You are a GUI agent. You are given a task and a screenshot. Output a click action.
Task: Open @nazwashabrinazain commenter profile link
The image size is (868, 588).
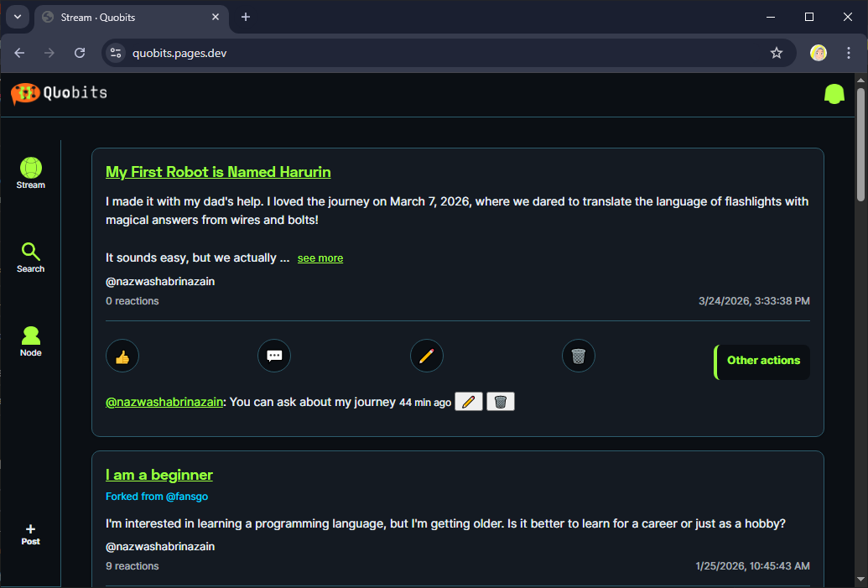click(x=164, y=402)
